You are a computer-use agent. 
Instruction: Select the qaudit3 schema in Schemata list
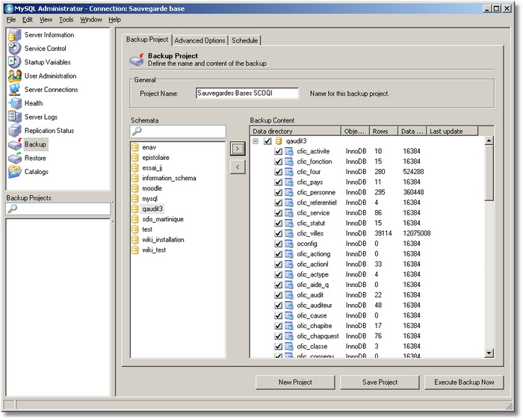[152, 209]
